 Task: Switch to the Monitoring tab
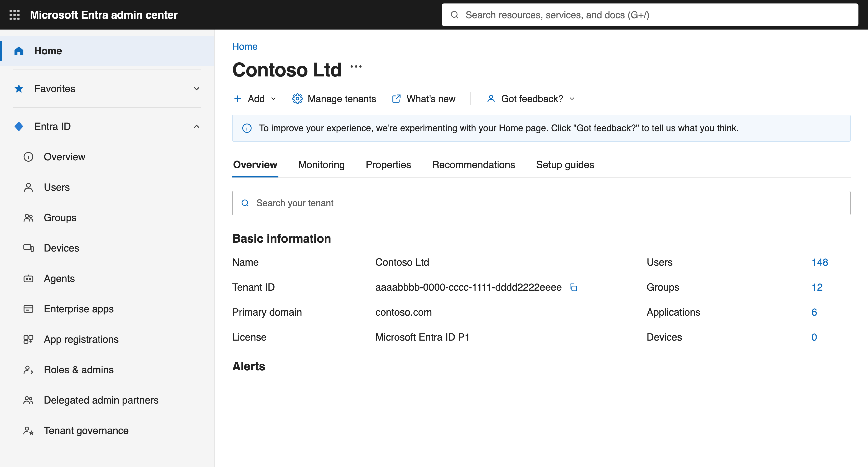tap(321, 165)
